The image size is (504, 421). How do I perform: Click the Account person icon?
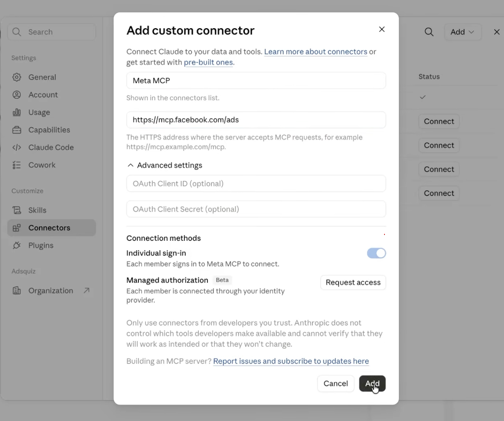pyautogui.click(x=17, y=95)
